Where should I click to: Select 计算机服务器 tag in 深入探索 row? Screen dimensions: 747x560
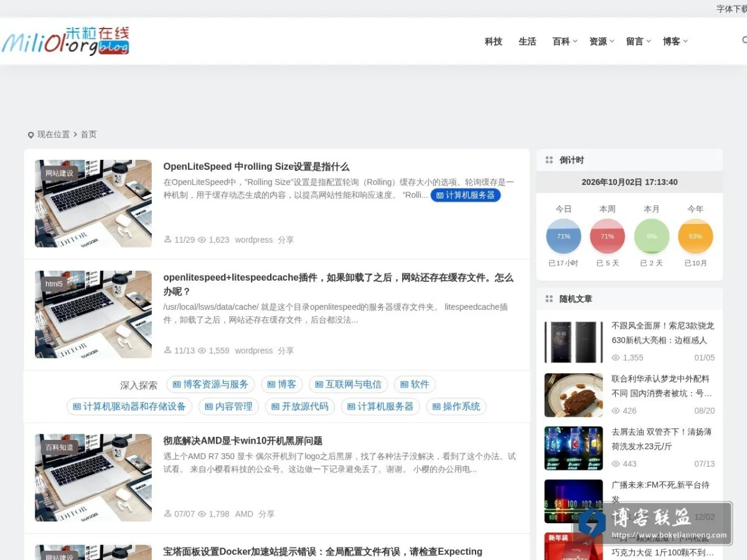click(x=380, y=406)
